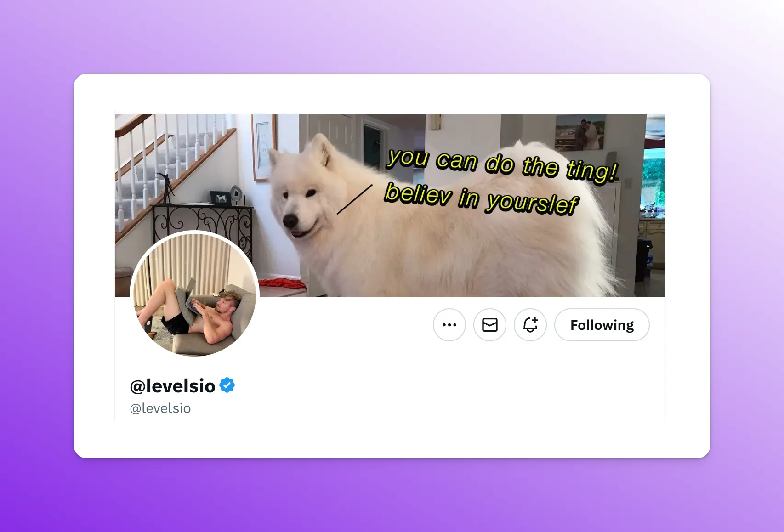Click the gray @levelsio handle text

click(x=160, y=408)
